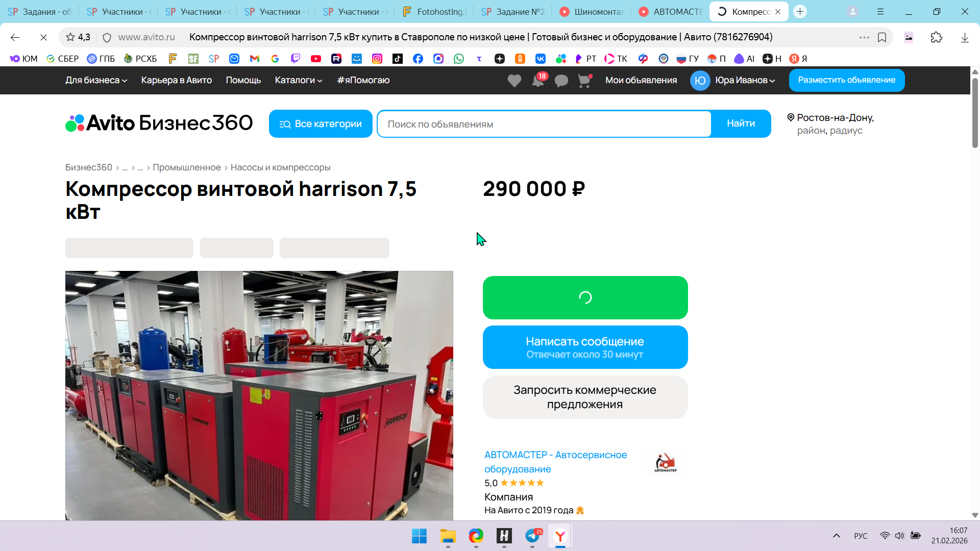Expand the 'Для бизнеса' dropdown menu

coord(96,80)
